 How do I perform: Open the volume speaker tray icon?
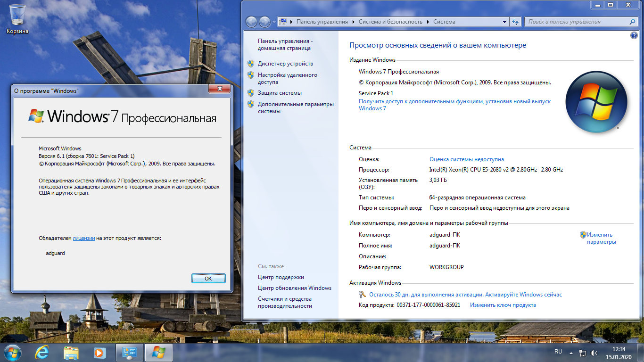pos(594,353)
